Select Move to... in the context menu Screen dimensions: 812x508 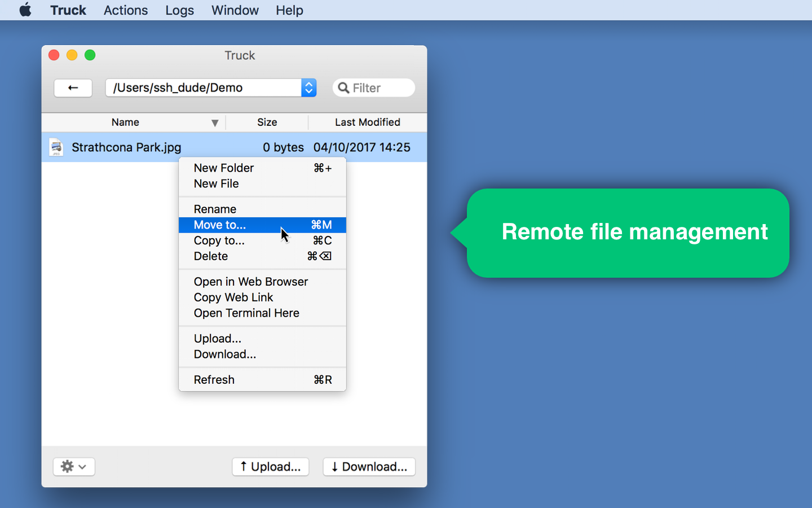[x=262, y=225]
